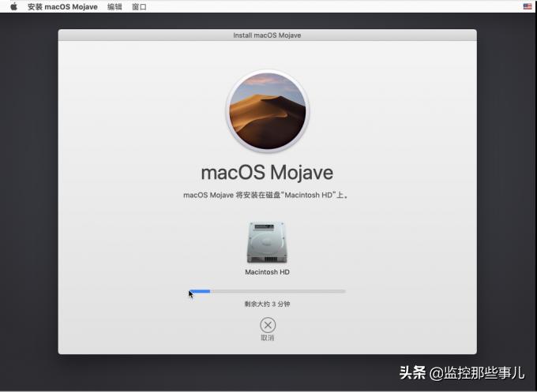The width and height of the screenshot is (537, 392).
Task: Open the 安装 macOS Mojave menu
Action: (x=62, y=7)
